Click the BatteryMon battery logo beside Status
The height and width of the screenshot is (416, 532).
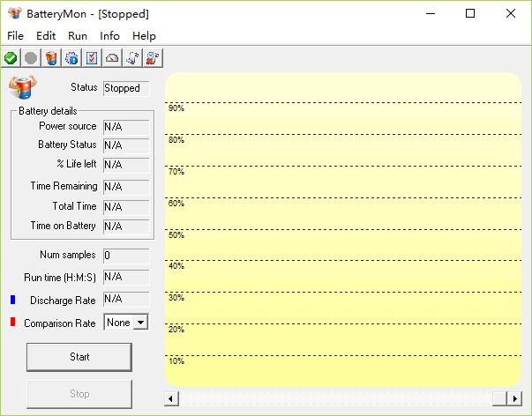pos(23,87)
